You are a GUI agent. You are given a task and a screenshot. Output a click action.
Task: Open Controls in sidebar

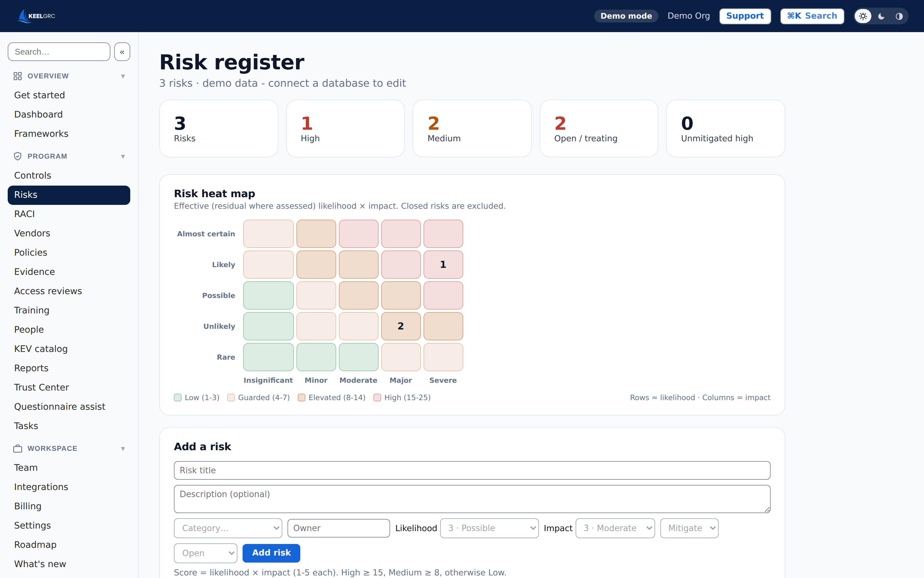point(69,175)
